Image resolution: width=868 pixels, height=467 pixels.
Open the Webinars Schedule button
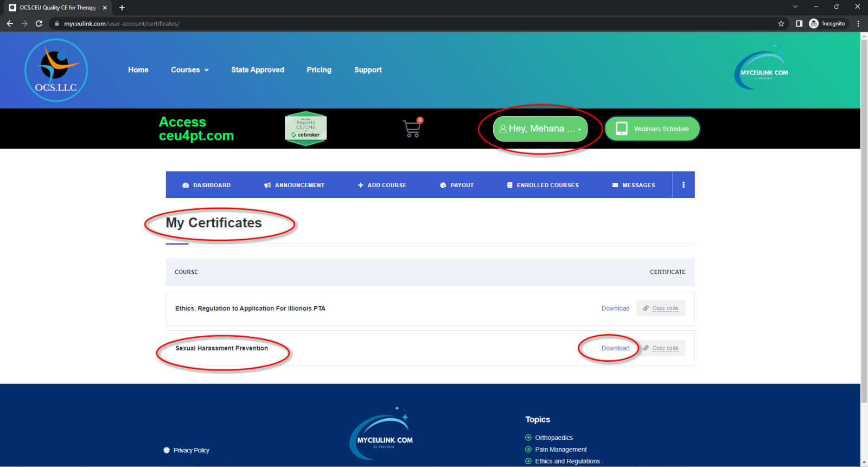coord(652,129)
